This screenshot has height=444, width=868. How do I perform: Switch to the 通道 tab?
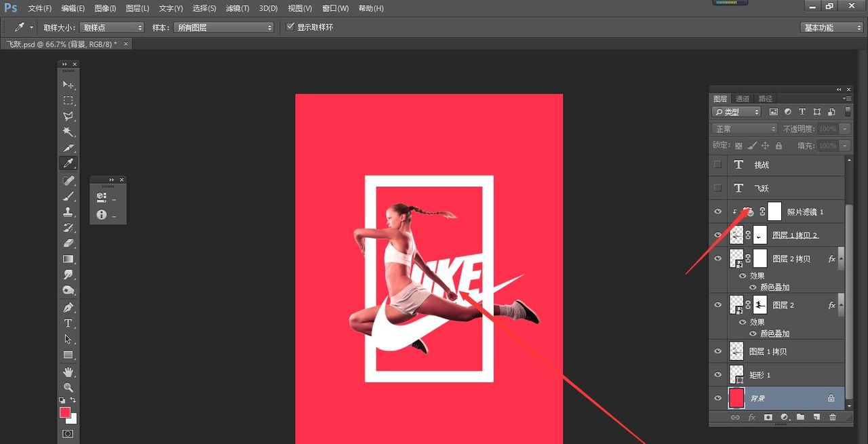coord(743,99)
